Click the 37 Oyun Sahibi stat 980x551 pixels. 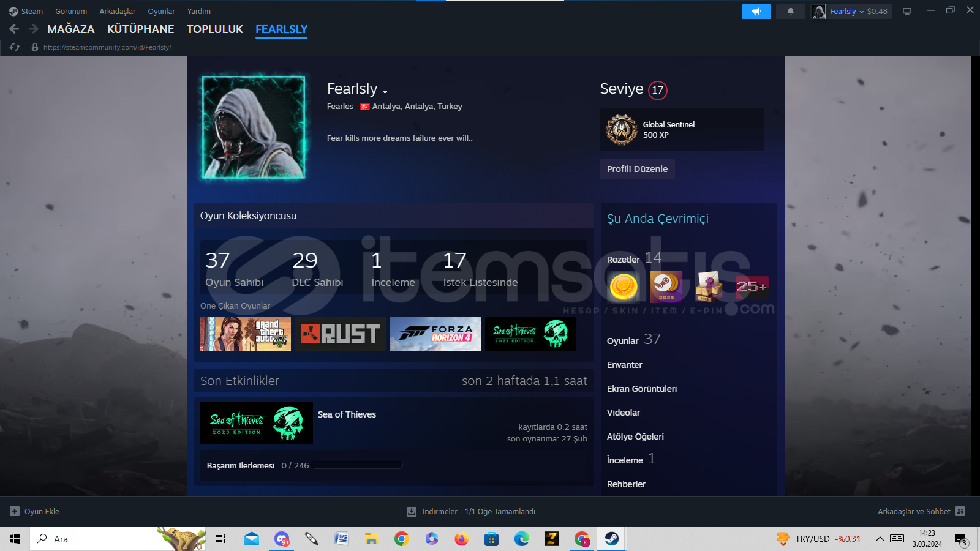coord(234,268)
